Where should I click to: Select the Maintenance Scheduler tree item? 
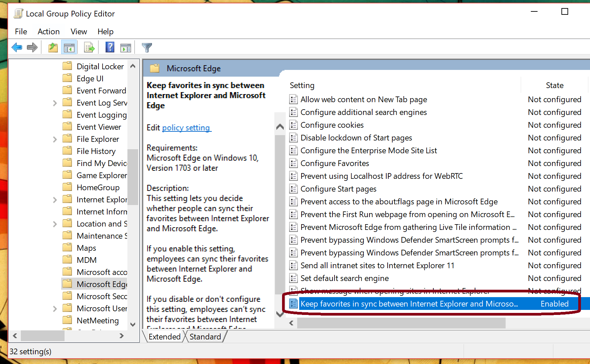tap(102, 236)
